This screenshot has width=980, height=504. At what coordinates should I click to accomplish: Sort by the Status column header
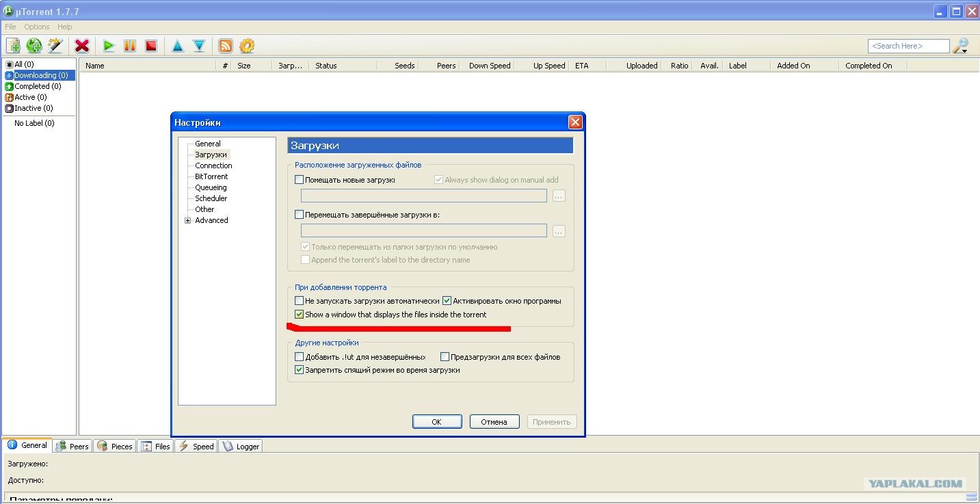tap(343, 66)
